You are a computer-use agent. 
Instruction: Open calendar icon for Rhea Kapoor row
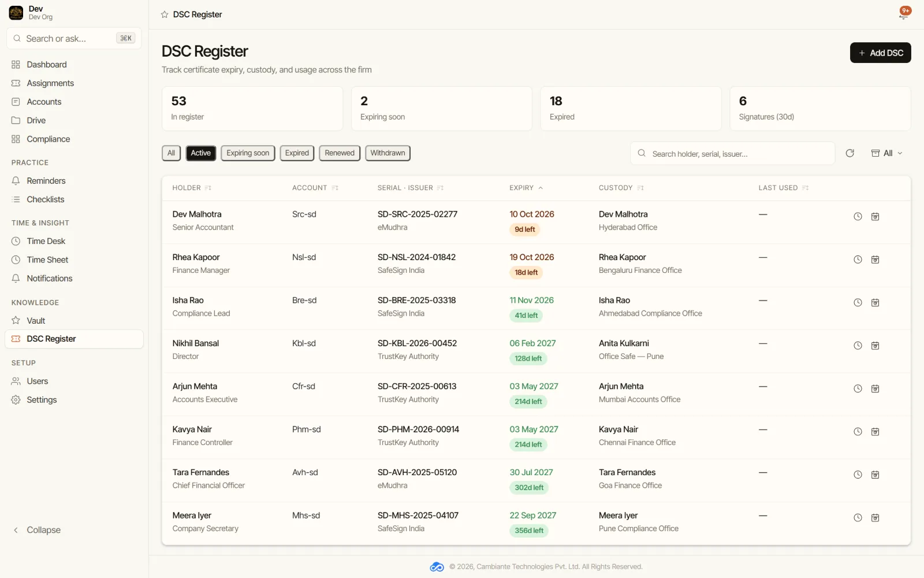[875, 260]
